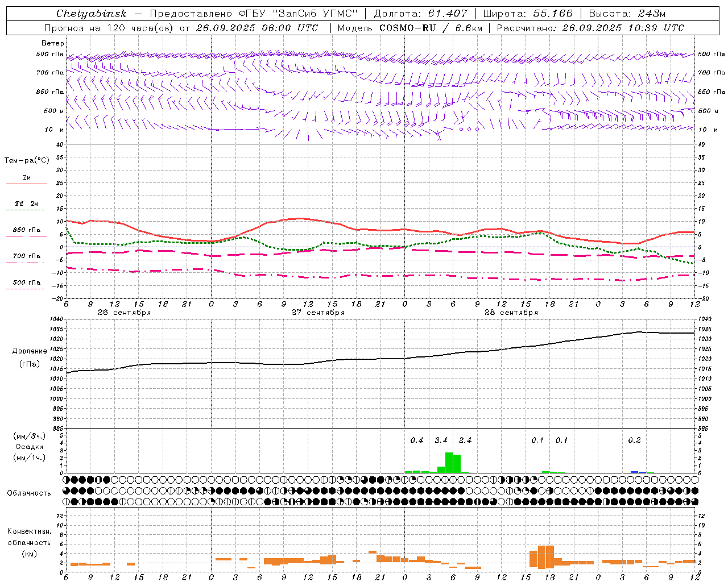Click the 'Облачность' cloud cover label
The height and width of the screenshot is (582, 728).
[29, 493]
